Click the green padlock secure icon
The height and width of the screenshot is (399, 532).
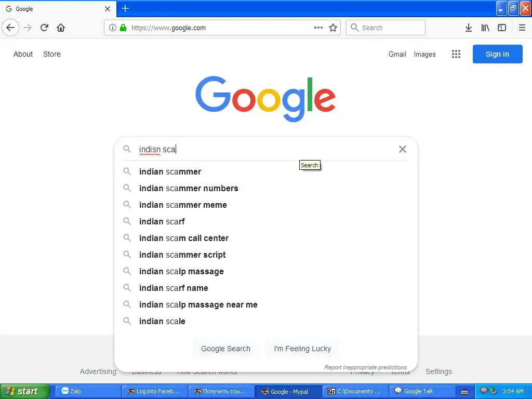[123, 28]
